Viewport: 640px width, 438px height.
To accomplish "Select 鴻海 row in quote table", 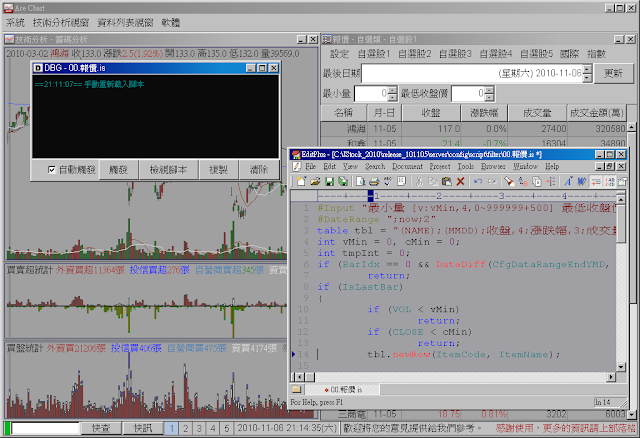I will [473, 129].
